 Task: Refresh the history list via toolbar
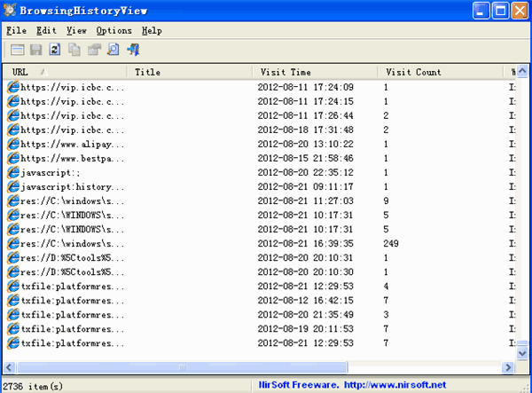coord(55,50)
